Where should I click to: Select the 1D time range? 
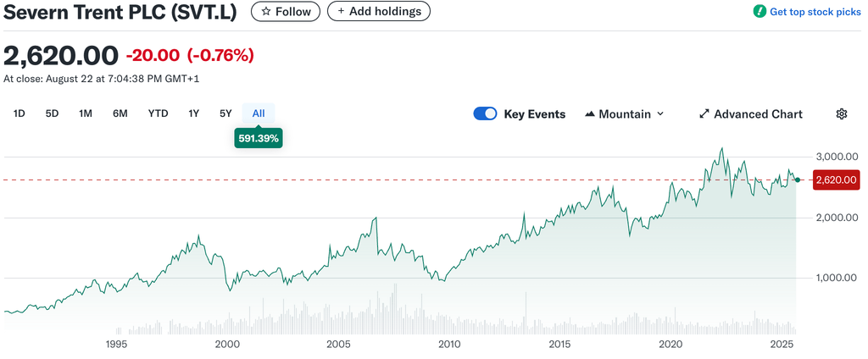tap(19, 113)
